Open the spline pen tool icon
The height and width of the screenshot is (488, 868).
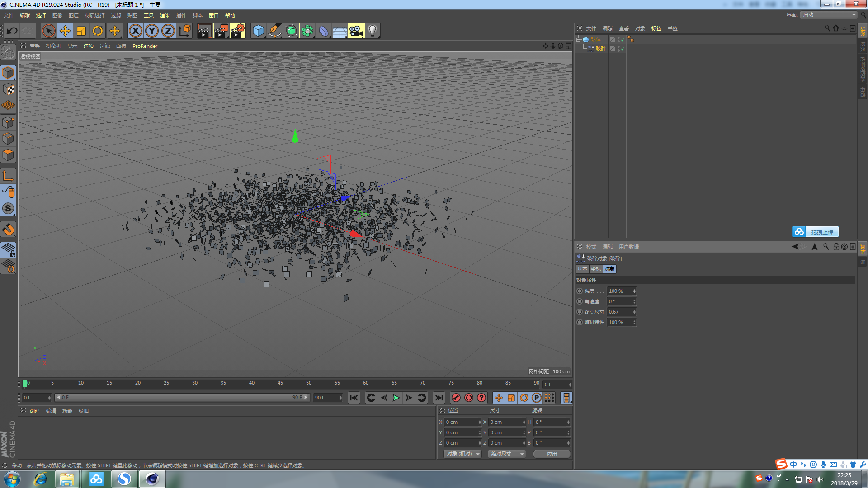[x=274, y=31]
